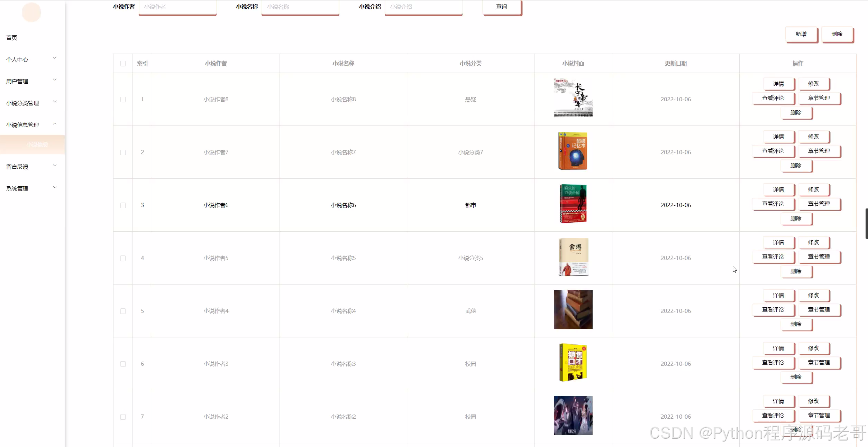The image size is (868, 447).
Task: Open the orange book cover in row 2
Action: tap(573, 151)
